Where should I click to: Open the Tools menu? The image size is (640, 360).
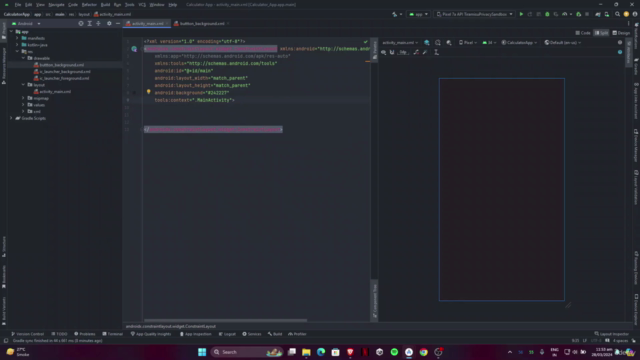129,4
